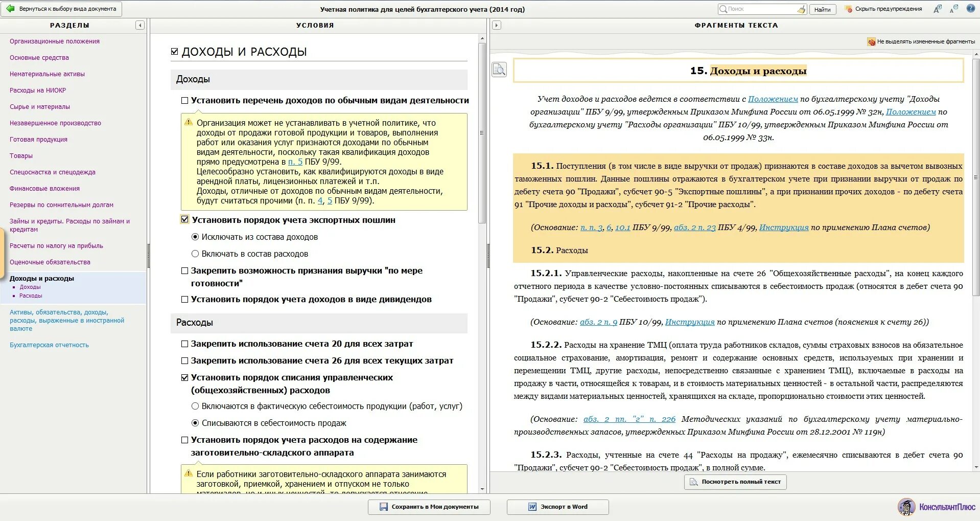Select 'Исключать из состава доходов' option

(195, 237)
